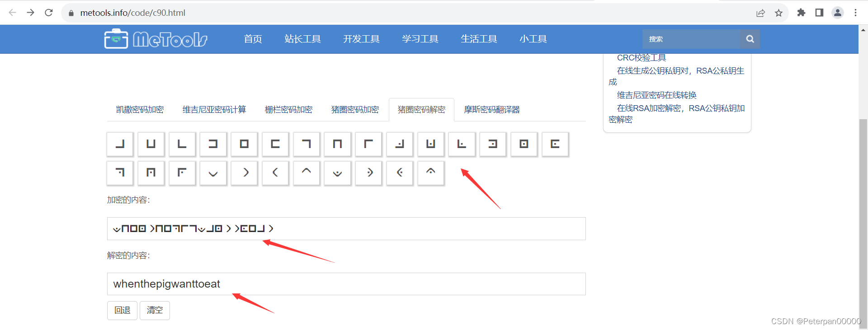Switch to the 摩斯密码翻译器 tab
The image size is (868, 330).
pyautogui.click(x=492, y=110)
